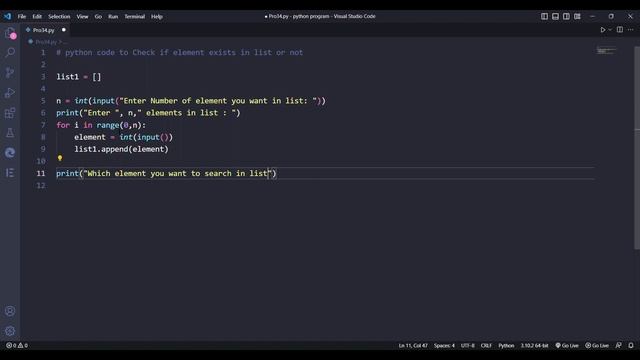Screen dimensions: 640x360
Task: Split the editor right
Action: pyautogui.click(x=620, y=30)
